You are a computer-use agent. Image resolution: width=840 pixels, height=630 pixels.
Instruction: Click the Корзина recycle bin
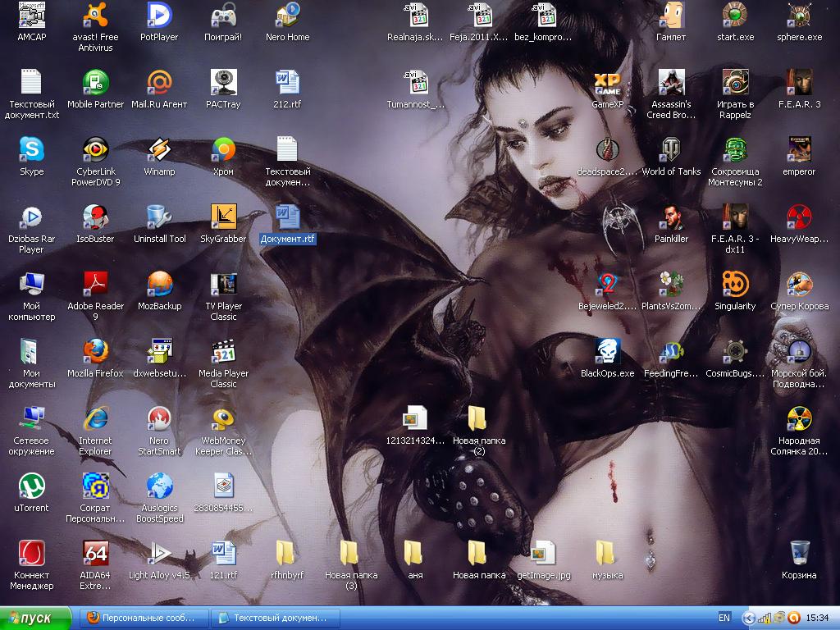(799, 553)
